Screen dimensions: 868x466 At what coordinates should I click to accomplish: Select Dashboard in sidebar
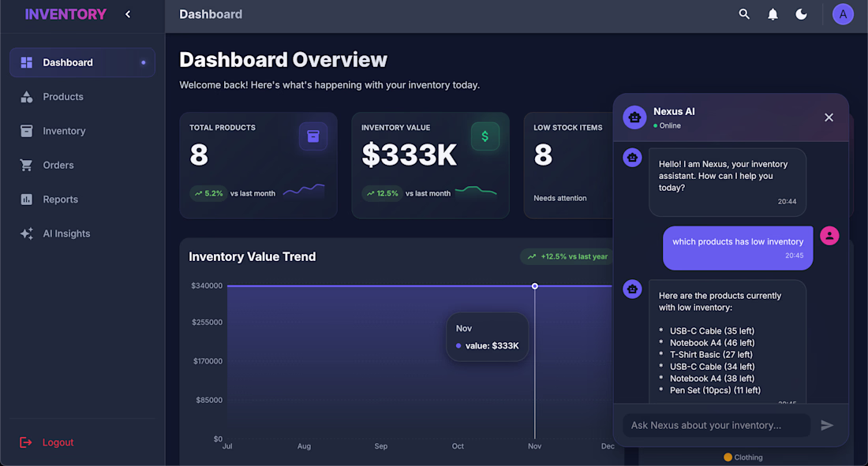[x=83, y=62]
